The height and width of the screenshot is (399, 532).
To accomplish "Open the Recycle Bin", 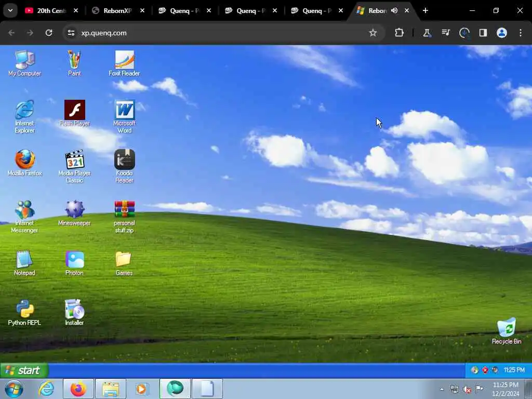I will click(507, 331).
